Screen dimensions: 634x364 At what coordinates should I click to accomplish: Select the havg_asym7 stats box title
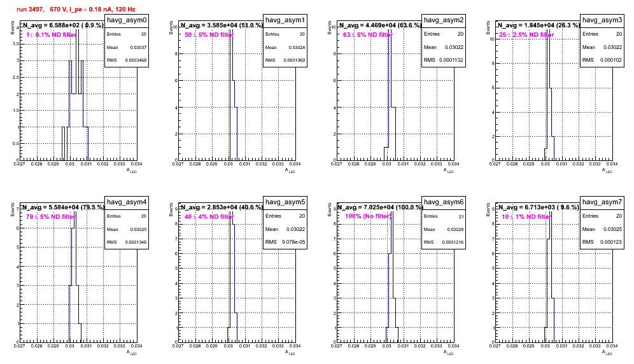(602, 202)
